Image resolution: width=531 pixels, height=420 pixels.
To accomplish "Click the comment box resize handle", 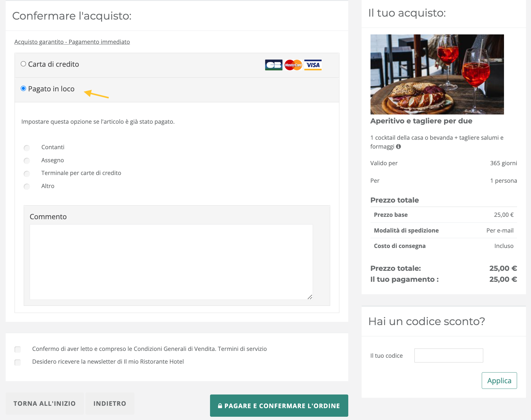I will [310, 297].
